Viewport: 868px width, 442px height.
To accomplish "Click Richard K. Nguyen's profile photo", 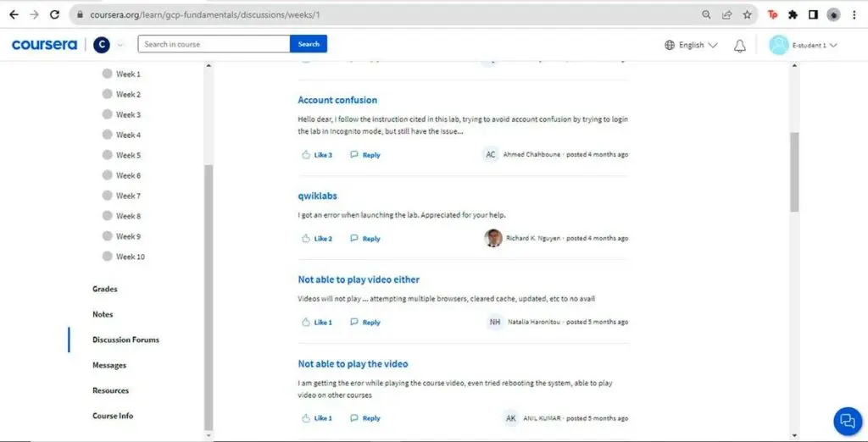I will [493, 238].
